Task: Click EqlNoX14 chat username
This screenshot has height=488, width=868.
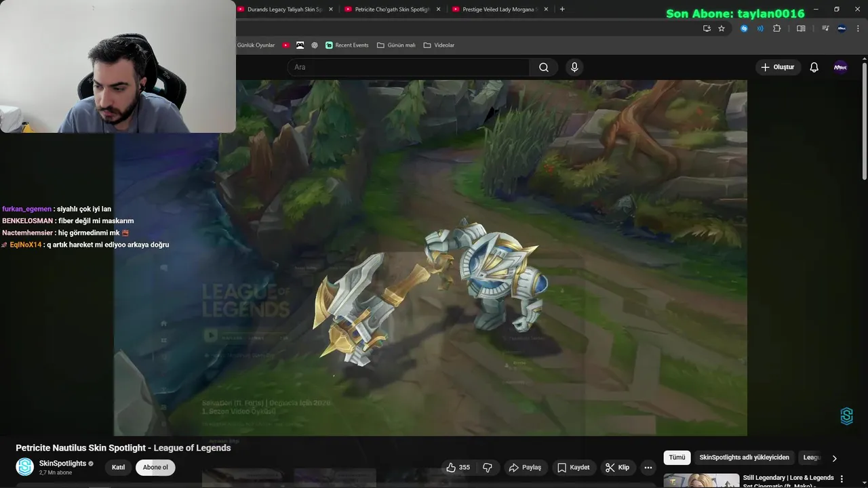Action: pyautogui.click(x=26, y=245)
